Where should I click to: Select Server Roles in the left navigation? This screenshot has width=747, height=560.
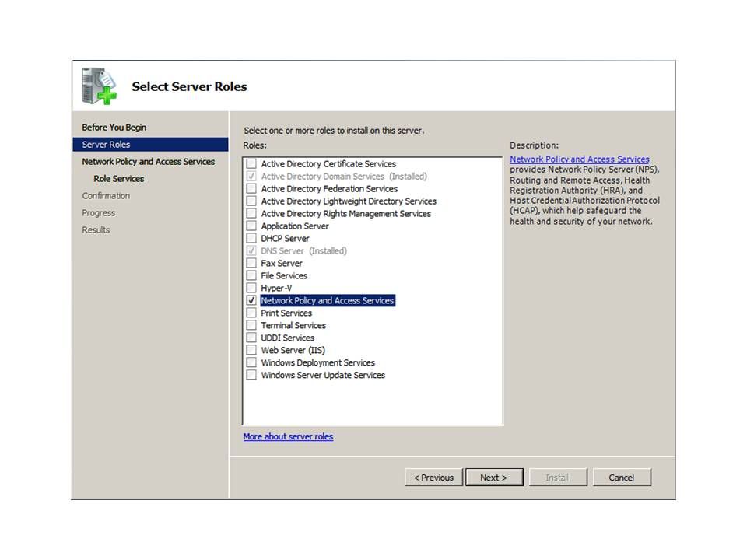pyautogui.click(x=107, y=145)
